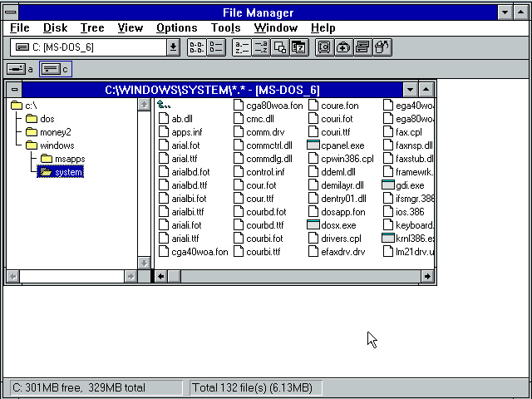
Task: Select the krnl386 program file
Action: tap(408, 239)
